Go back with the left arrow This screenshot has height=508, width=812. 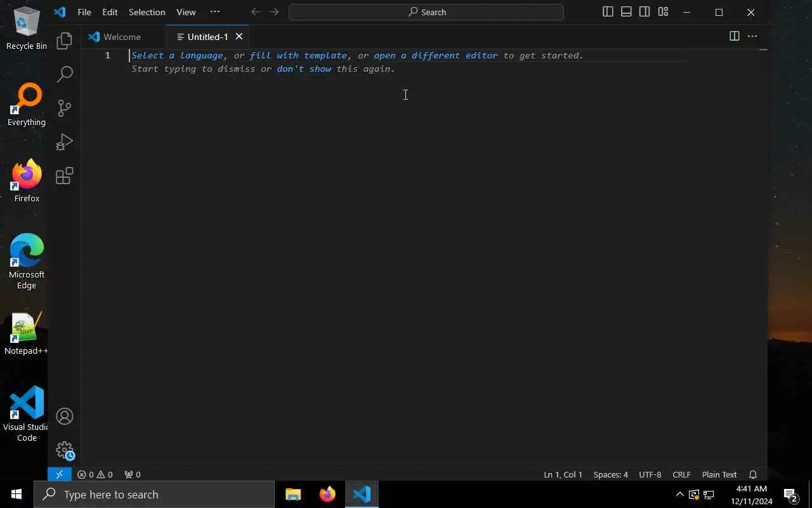coord(256,11)
